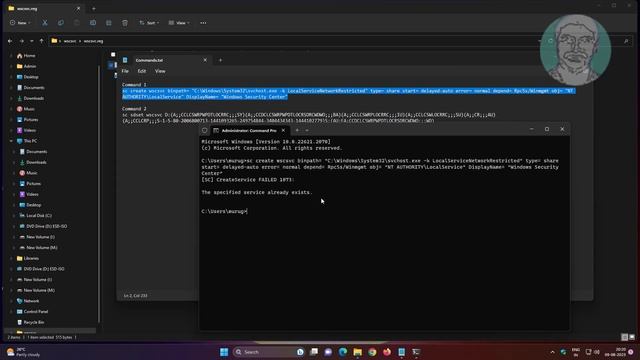640x360 pixels.
Task: Launch Microsoft Edge from taskbar
Action: pos(343,352)
